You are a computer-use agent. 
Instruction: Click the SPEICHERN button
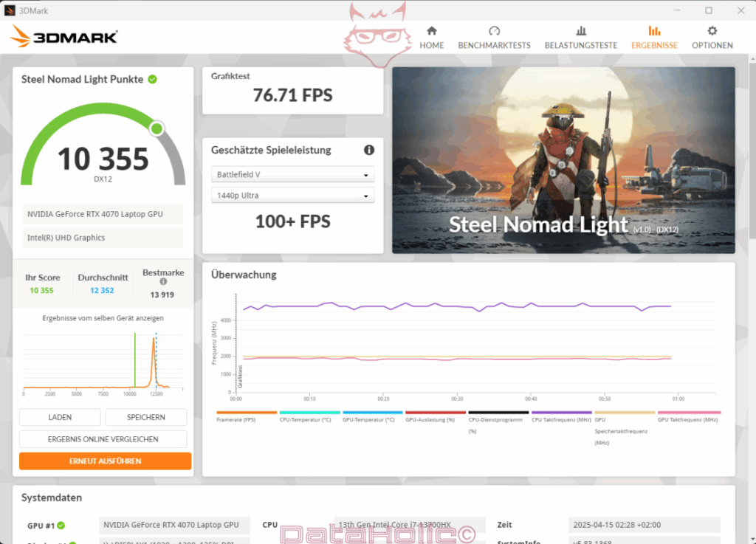pyautogui.click(x=146, y=417)
